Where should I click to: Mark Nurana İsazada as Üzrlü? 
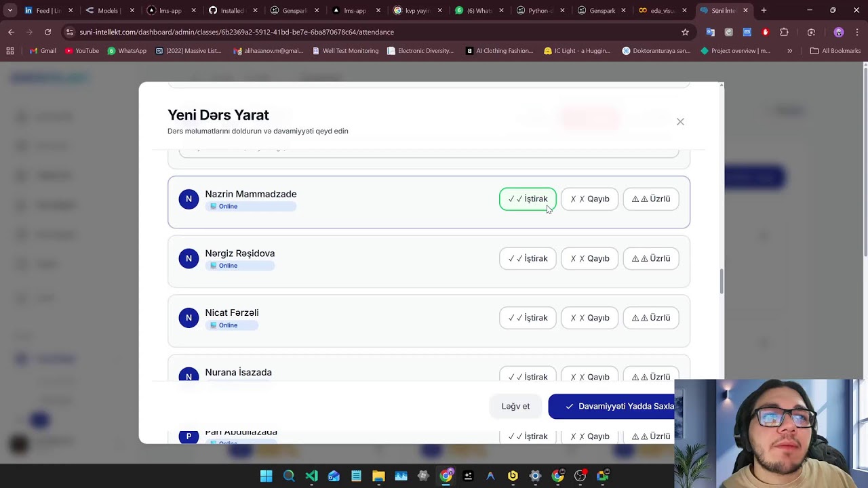[651, 375]
